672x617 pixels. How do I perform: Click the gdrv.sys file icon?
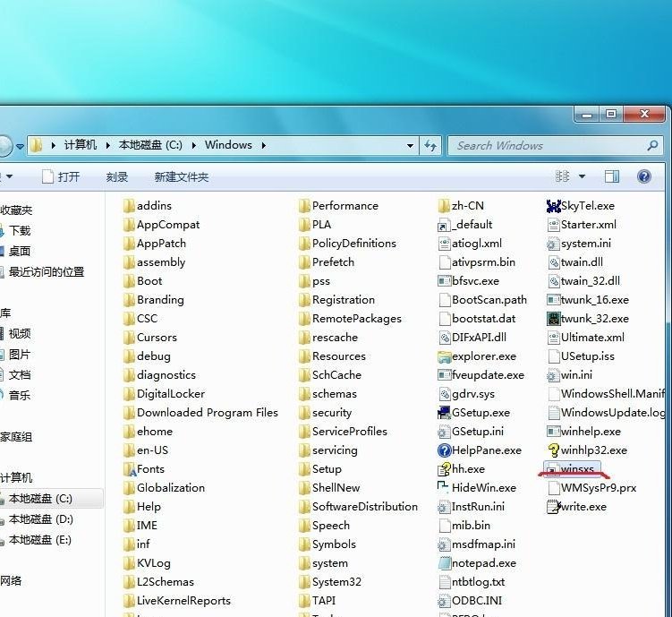(445, 394)
